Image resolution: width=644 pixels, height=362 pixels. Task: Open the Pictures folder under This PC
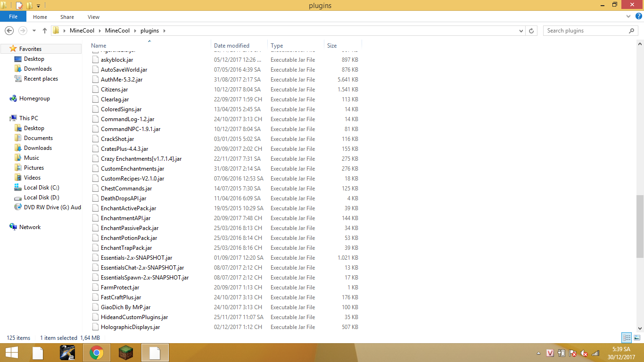point(34,168)
